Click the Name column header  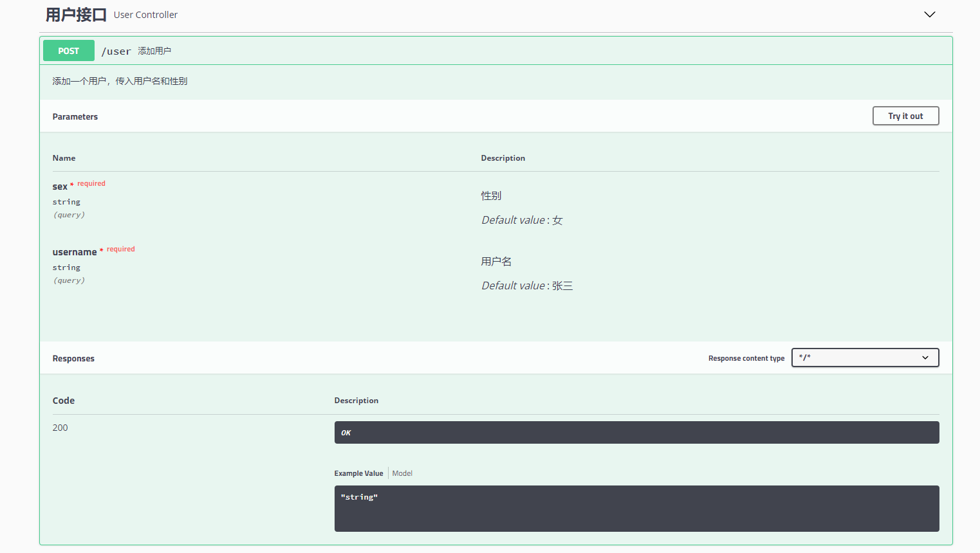pyautogui.click(x=64, y=158)
